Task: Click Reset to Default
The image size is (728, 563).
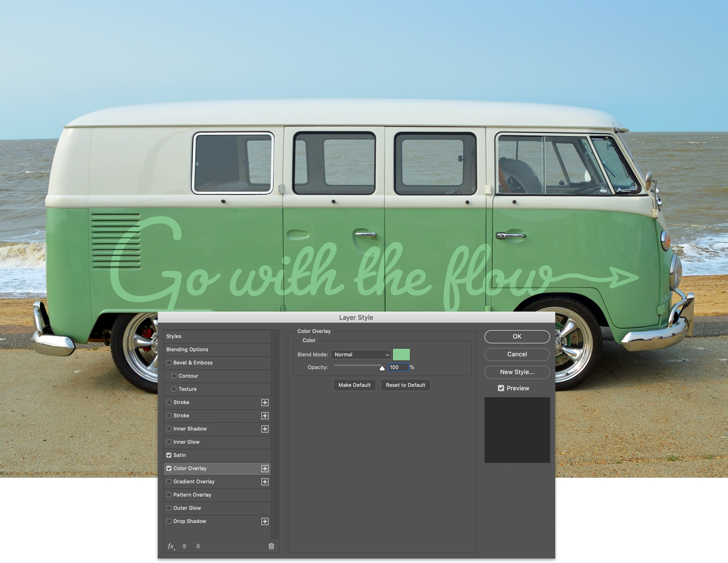Action: (405, 385)
